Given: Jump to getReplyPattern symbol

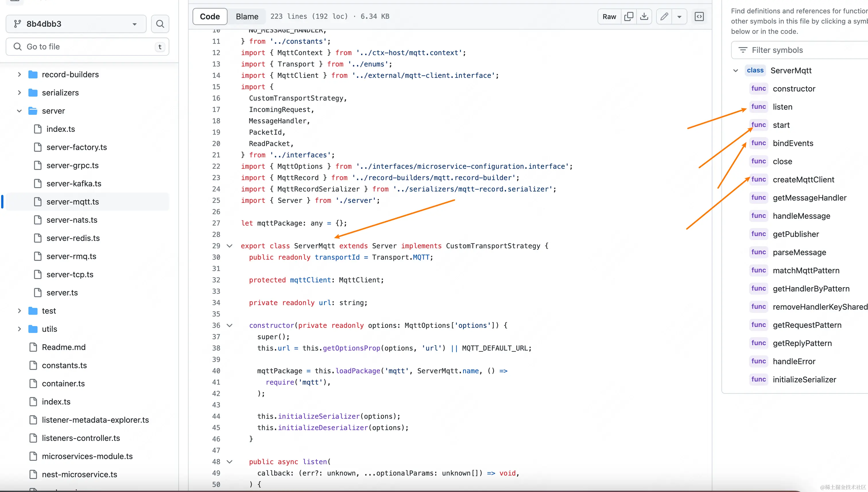Looking at the screenshot, I should tap(803, 344).
